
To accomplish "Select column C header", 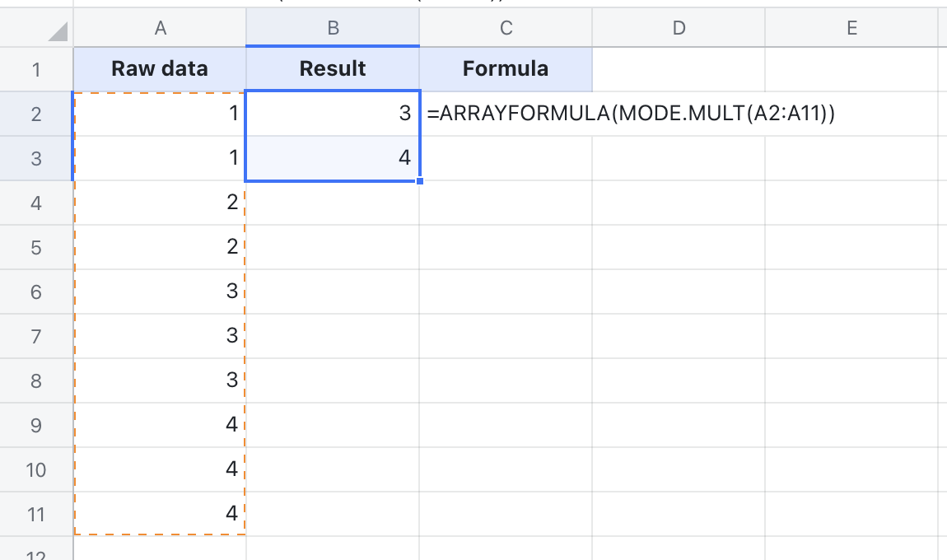I will pyautogui.click(x=506, y=26).
